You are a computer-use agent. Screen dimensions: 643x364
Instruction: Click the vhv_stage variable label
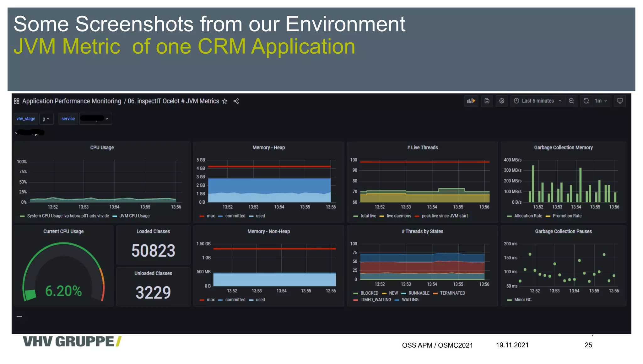(x=26, y=119)
